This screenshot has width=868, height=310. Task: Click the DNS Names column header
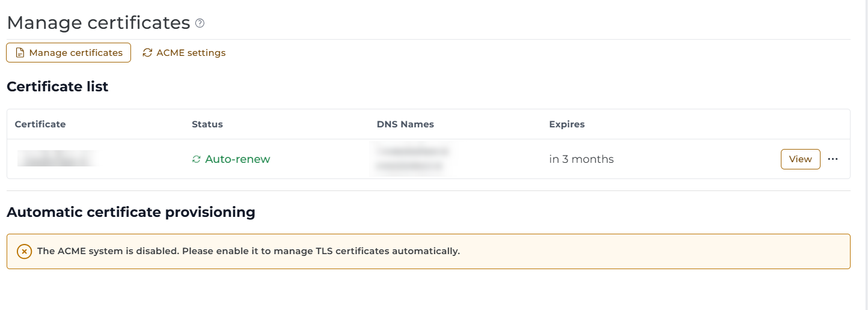[x=405, y=124]
